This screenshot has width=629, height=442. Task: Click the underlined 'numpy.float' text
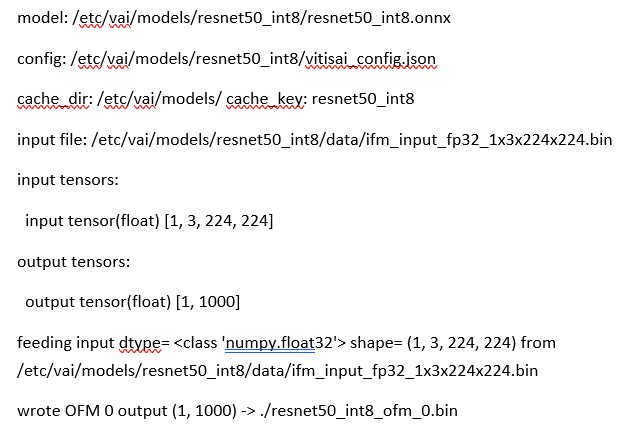point(270,343)
